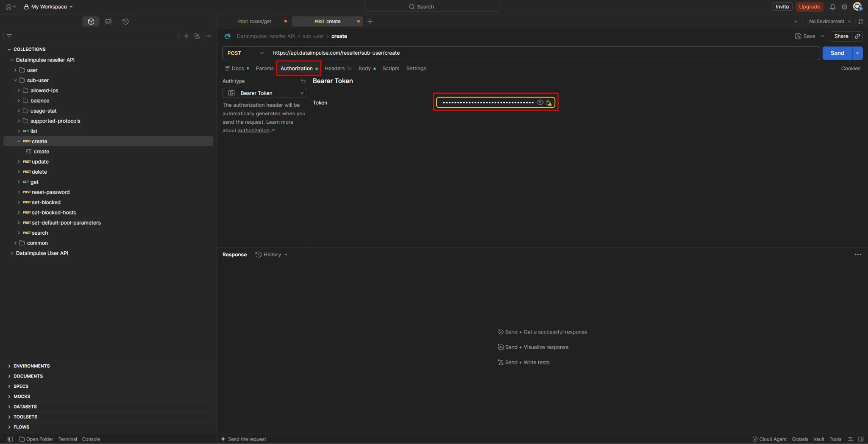Show the token with the eye icon
This screenshot has width=868, height=444.
(x=540, y=103)
